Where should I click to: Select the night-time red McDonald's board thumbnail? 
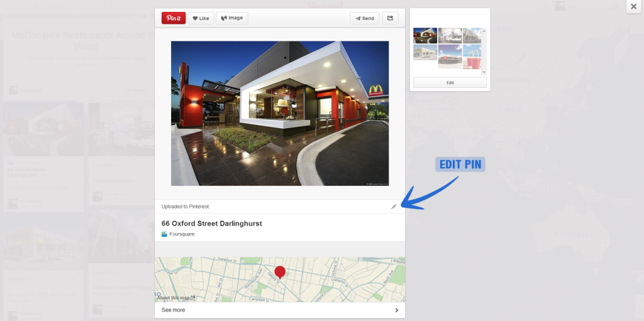coord(425,36)
